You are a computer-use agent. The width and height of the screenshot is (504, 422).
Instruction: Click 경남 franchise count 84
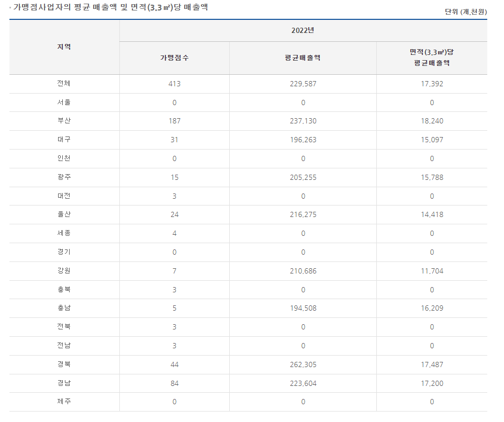(x=174, y=383)
